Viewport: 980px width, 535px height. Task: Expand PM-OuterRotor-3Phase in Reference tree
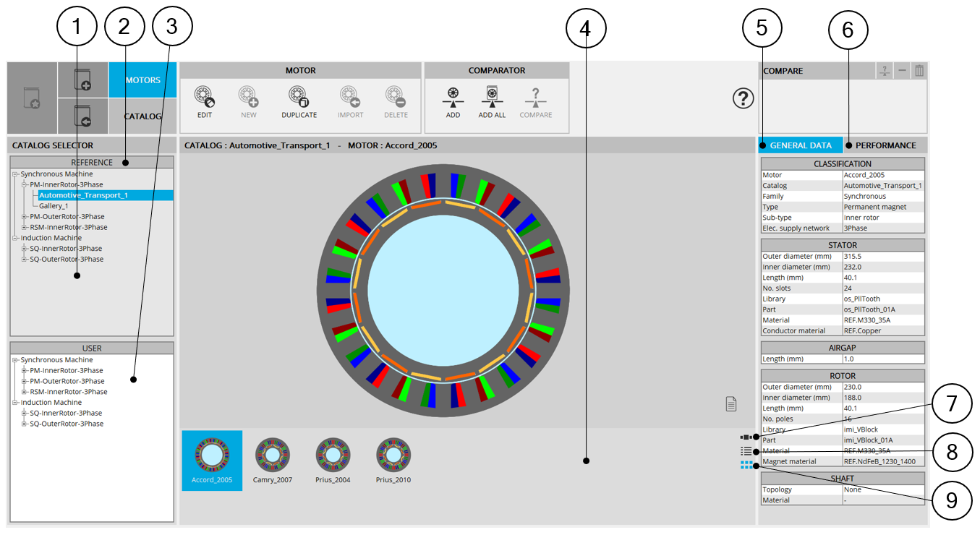click(25, 217)
